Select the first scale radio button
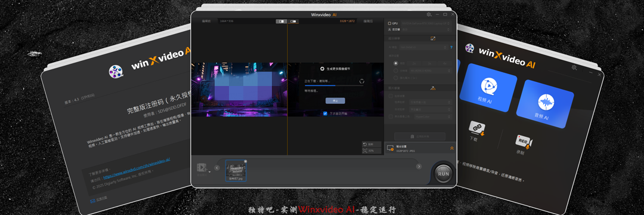644x215 pixels. pyautogui.click(x=395, y=63)
